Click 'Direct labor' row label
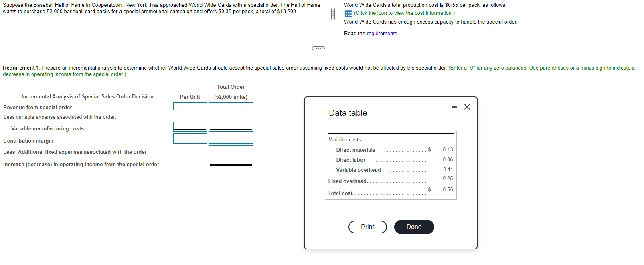This screenshot has width=644, height=265. 351,160
